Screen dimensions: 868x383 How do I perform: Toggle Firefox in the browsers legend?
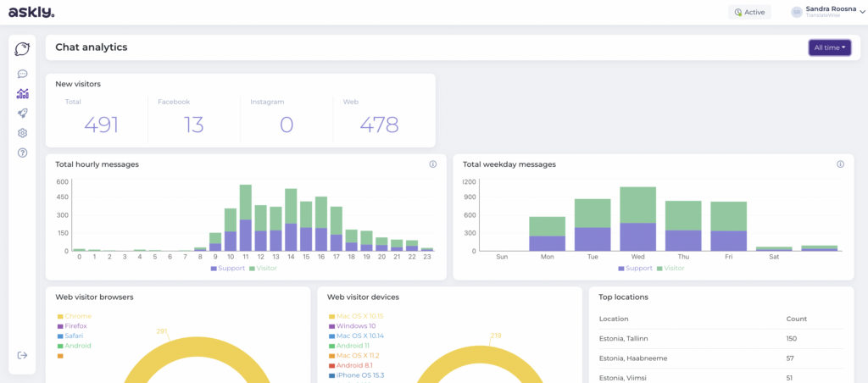72,326
